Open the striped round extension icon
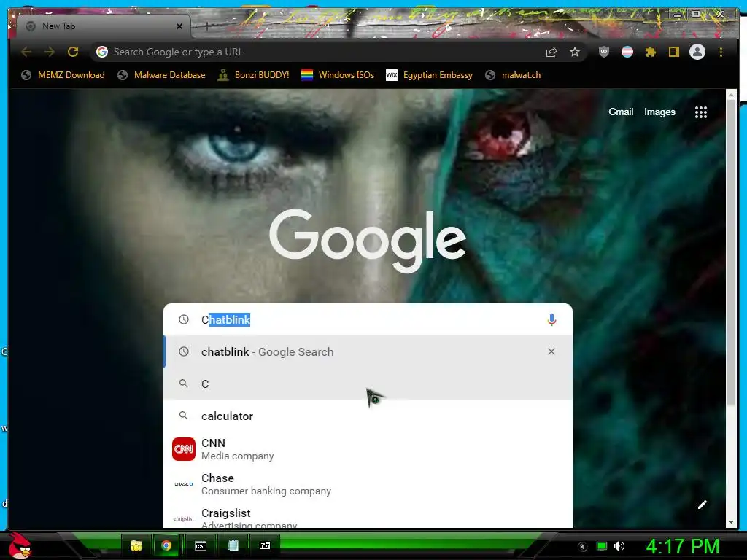Viewport: 747px width, 560px height. point(627,52)
